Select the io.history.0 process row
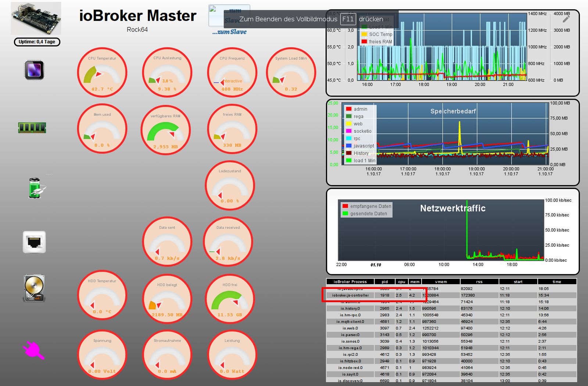Image resolution: width=588 pixels, height=386 pixels. [x=451, y=308]
